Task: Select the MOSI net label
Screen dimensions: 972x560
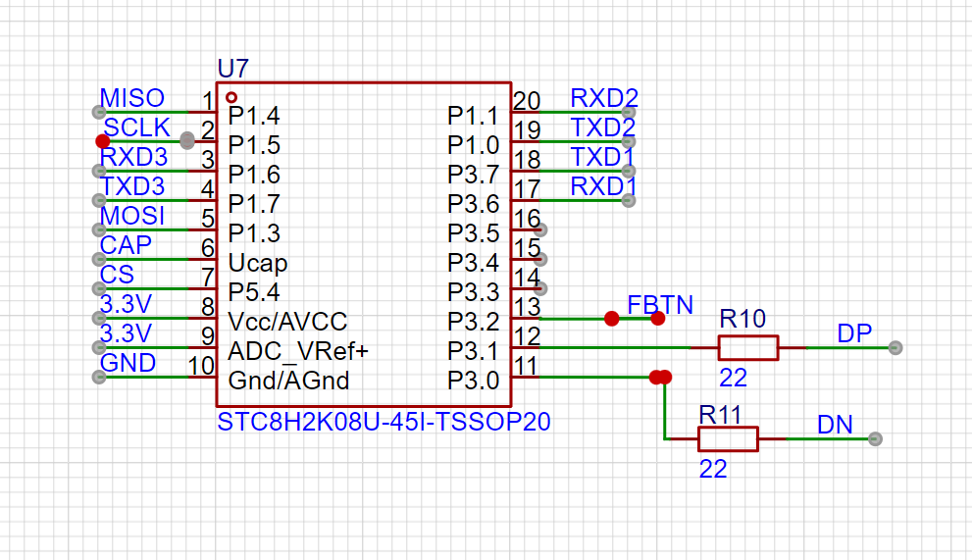Action: [132, 216]
